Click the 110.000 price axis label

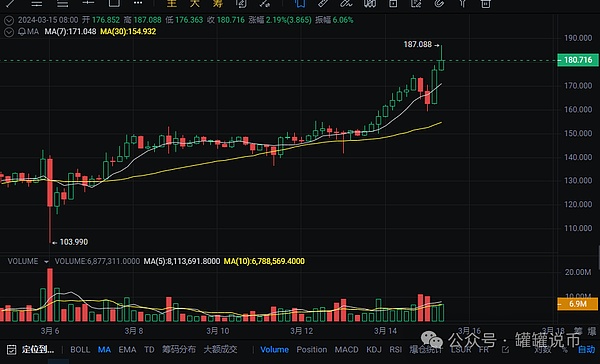(578, 228)
